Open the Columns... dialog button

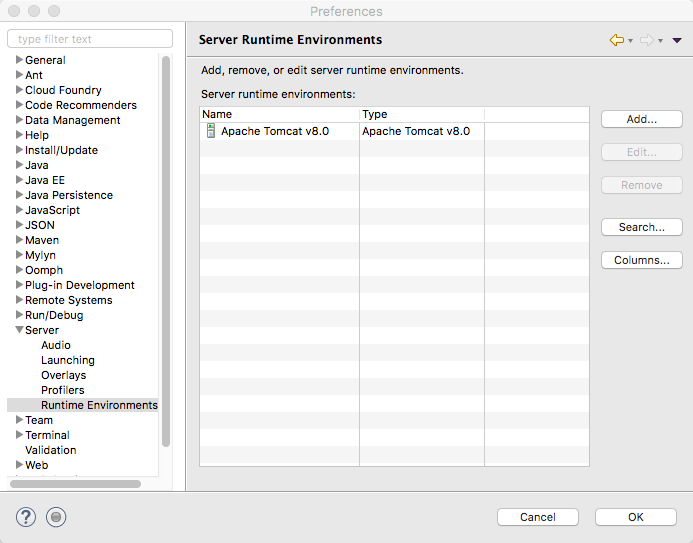(642, 260)
